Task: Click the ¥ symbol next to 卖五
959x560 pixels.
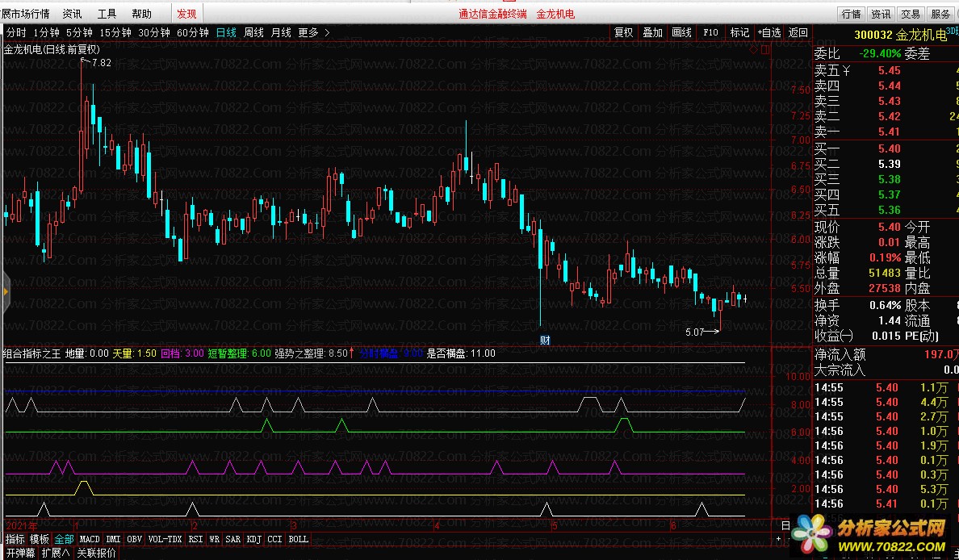Action: [847, 71]
